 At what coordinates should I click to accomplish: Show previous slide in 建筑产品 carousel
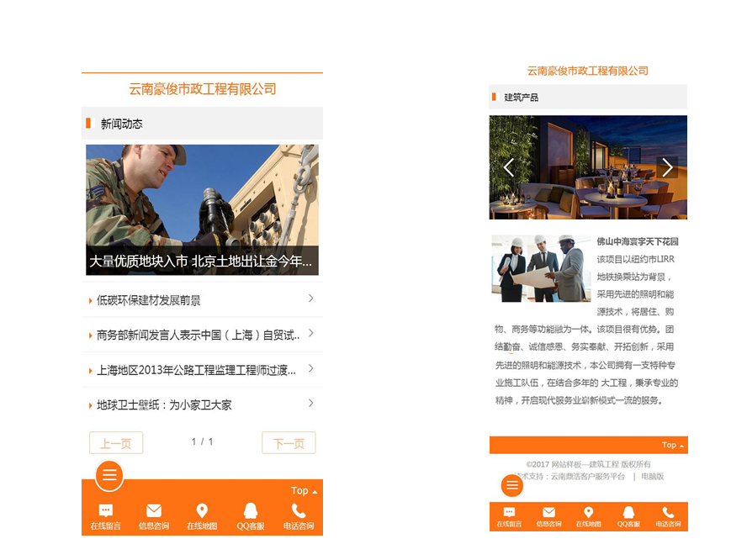(x=508, y=167)
